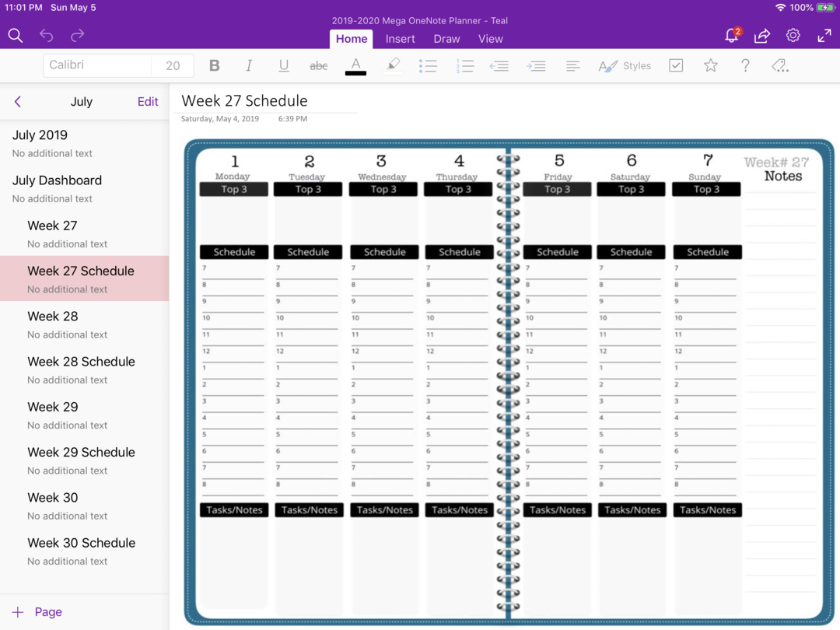The height and width of the screenshot is (630, 840).
Task: Open the settings gear
Action: 793,36
